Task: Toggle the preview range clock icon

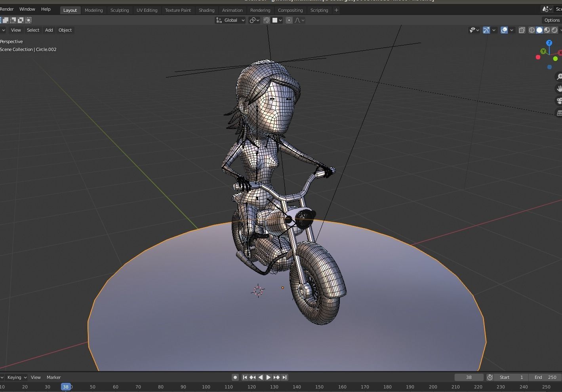Action: coord(490,377)
